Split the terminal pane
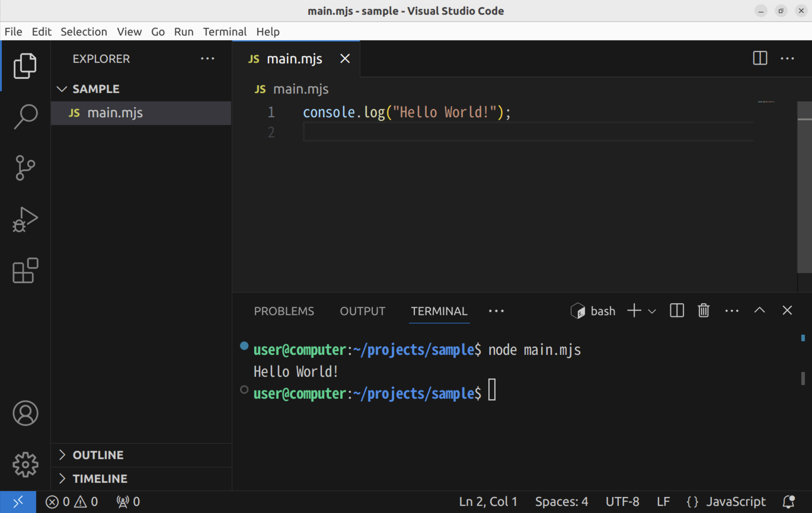Image resolution: width=812 pixels, height=513 pixels. [677, 310]
